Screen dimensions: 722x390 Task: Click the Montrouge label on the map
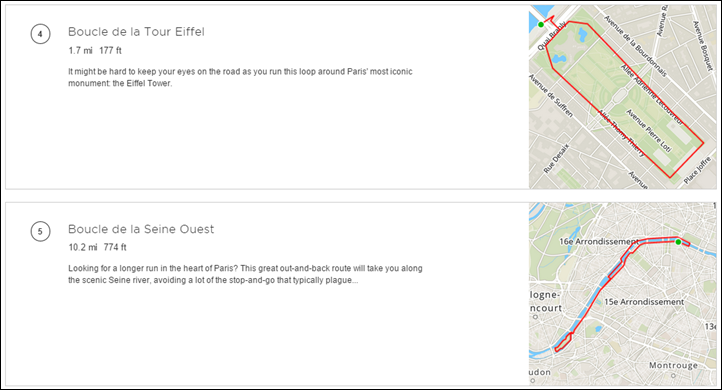pos(673,365)
